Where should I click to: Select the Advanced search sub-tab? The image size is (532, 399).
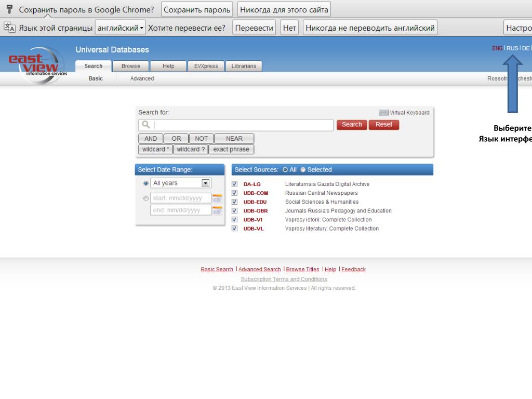pos(142,78)
